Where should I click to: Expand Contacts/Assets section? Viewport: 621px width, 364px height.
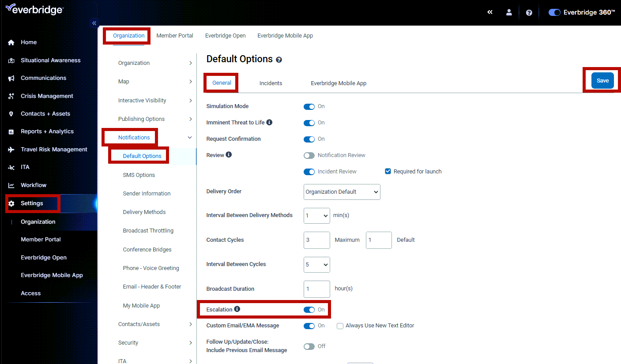point(191,324)
